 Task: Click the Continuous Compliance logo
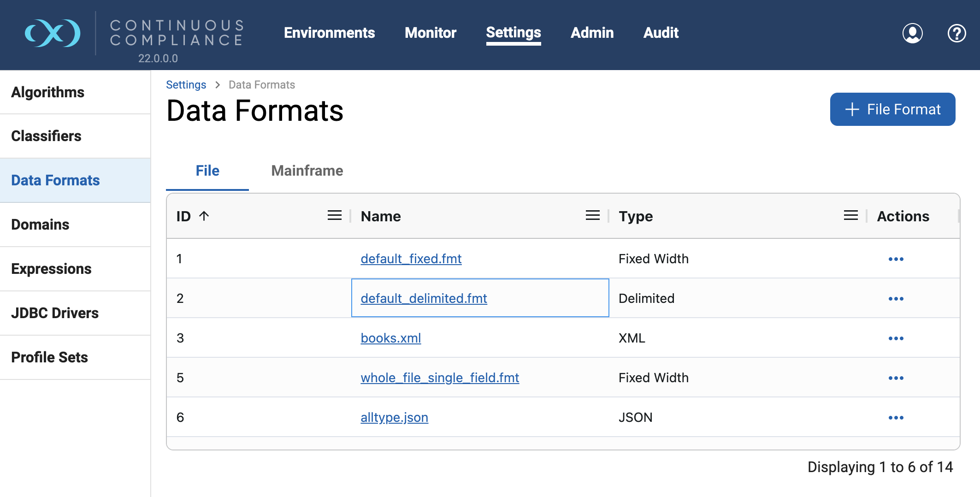tap(53, 33)
